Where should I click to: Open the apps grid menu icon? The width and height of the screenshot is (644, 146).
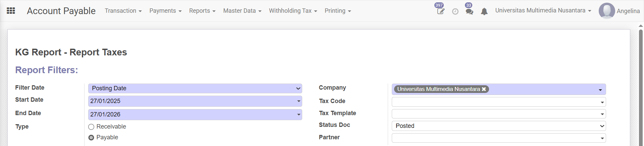(11, 11)
